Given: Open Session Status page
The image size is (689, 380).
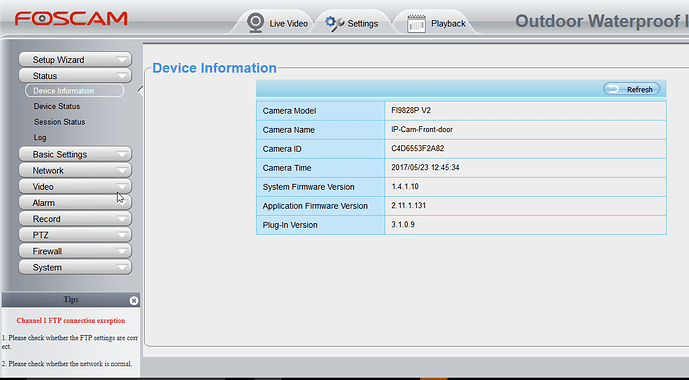Looking at the screenshot, I should coord(59,122).
